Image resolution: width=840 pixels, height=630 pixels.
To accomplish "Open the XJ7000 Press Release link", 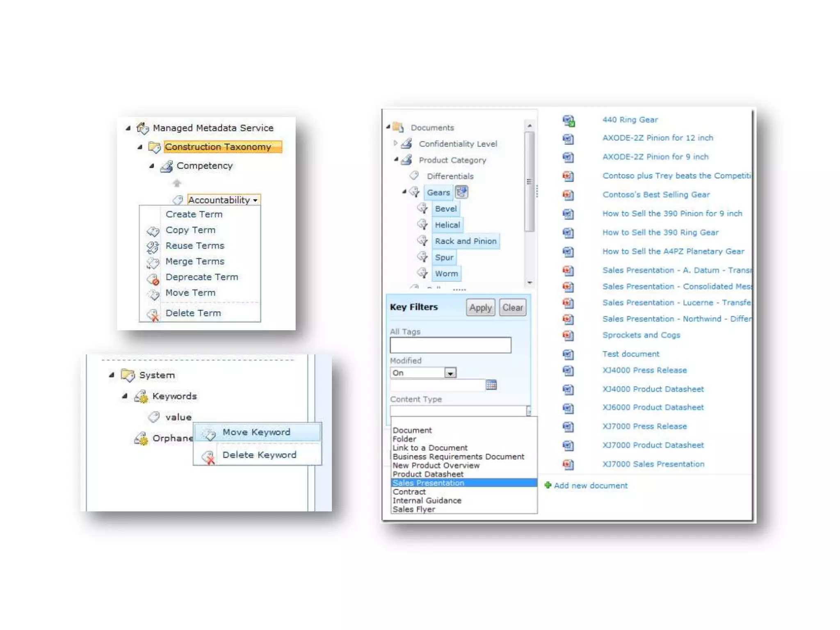I will click(x=644, y=426).
